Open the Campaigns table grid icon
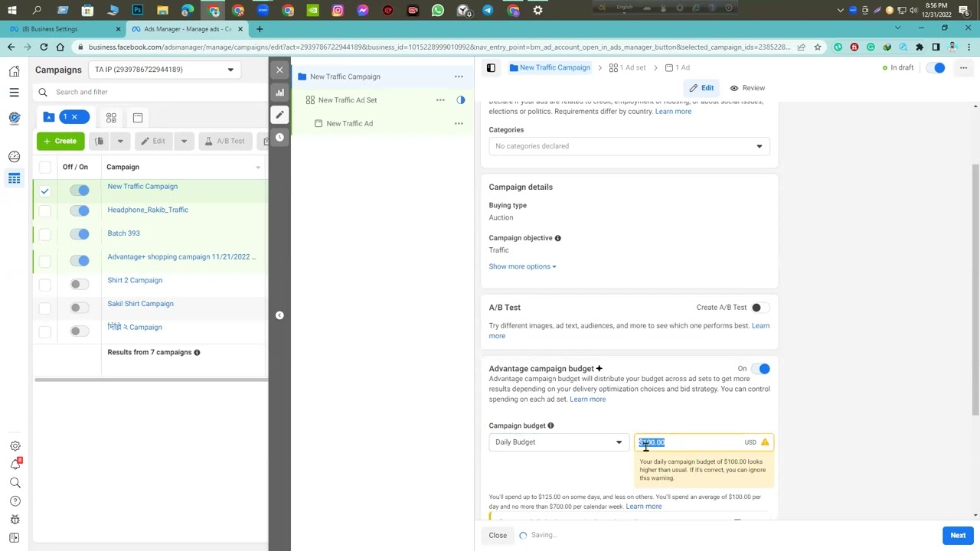 (x=14, y=178)
